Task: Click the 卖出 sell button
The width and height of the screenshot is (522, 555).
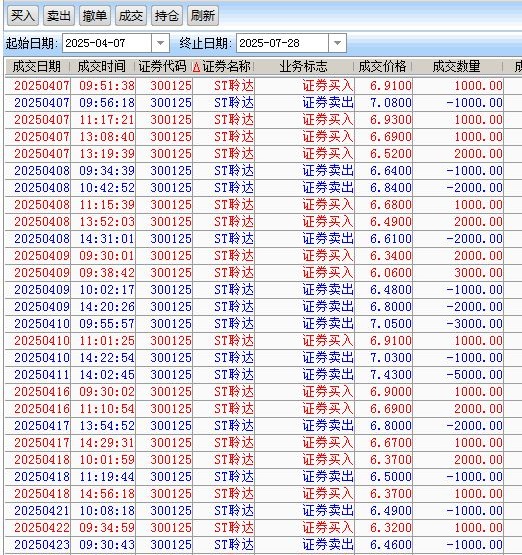Action: (x=59, y=16)
